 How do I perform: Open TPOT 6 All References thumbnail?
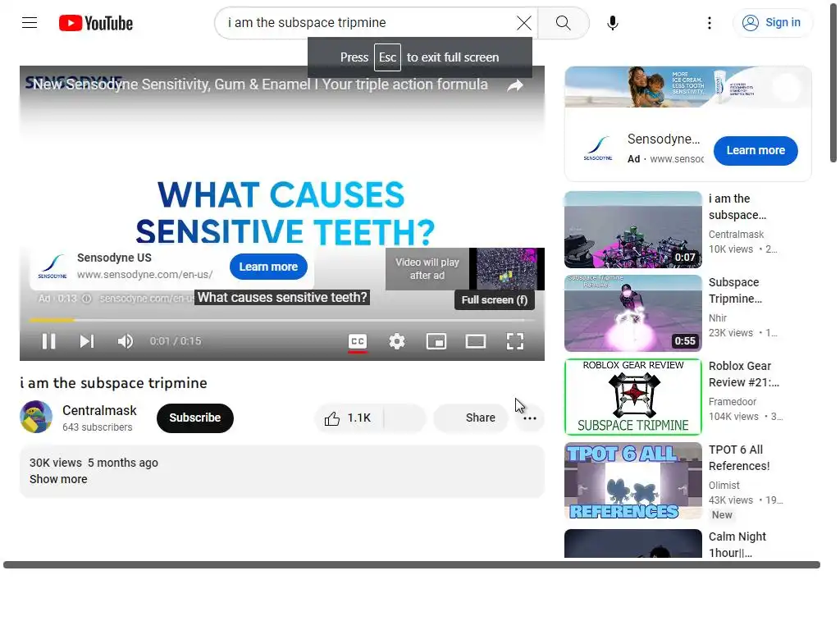633,481
